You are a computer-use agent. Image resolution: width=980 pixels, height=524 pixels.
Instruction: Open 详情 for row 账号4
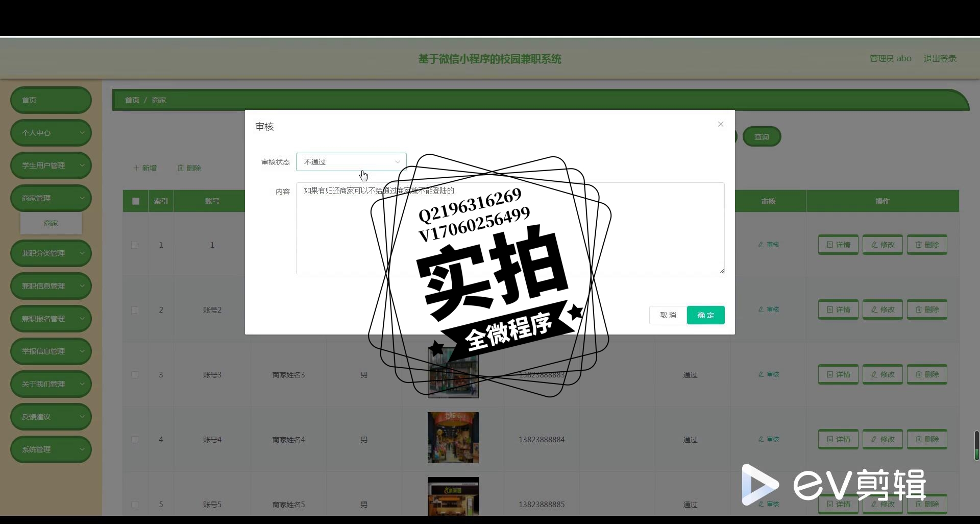point(838,439)
